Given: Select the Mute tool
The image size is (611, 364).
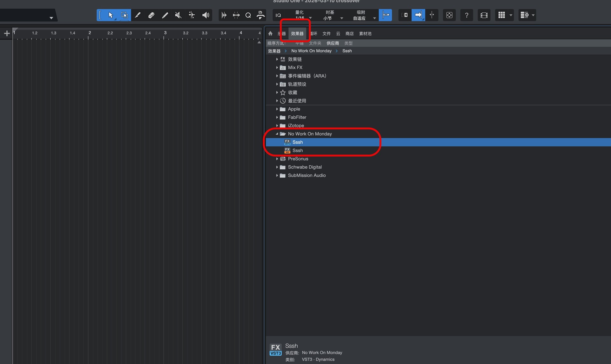Looking at the screenshot, I should [x=178, y=15].
